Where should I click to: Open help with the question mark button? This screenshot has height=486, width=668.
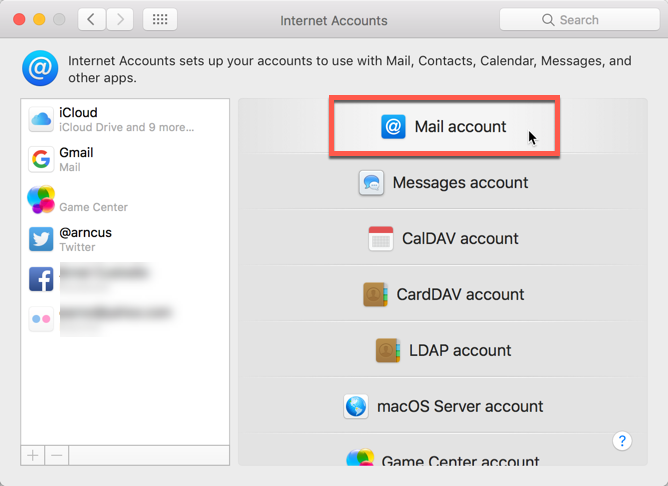click(x=622, y=441)
